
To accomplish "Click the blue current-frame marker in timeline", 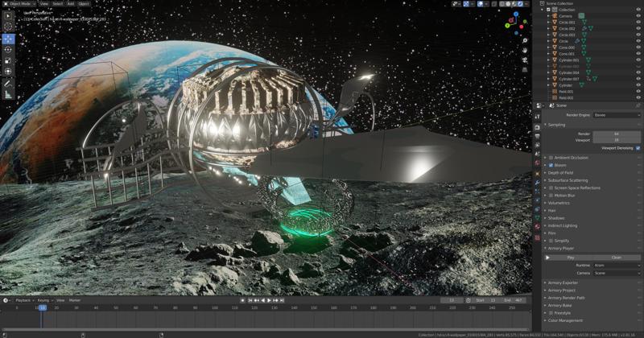I will 43,307.
